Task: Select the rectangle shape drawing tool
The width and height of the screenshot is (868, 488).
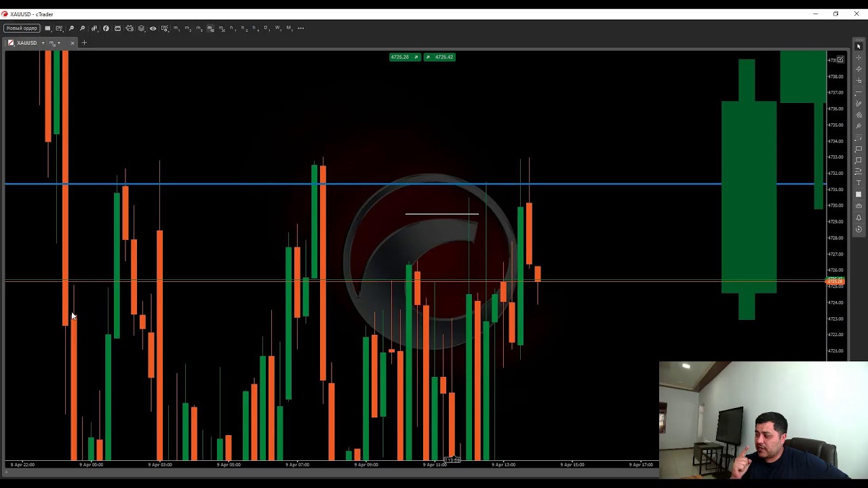Action: point(859,148)
